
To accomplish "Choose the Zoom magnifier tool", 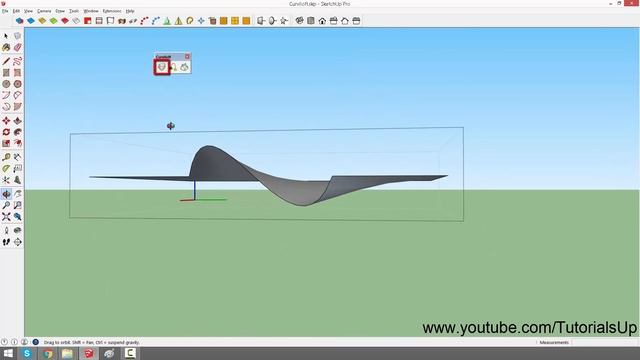I will coord(6,206).
